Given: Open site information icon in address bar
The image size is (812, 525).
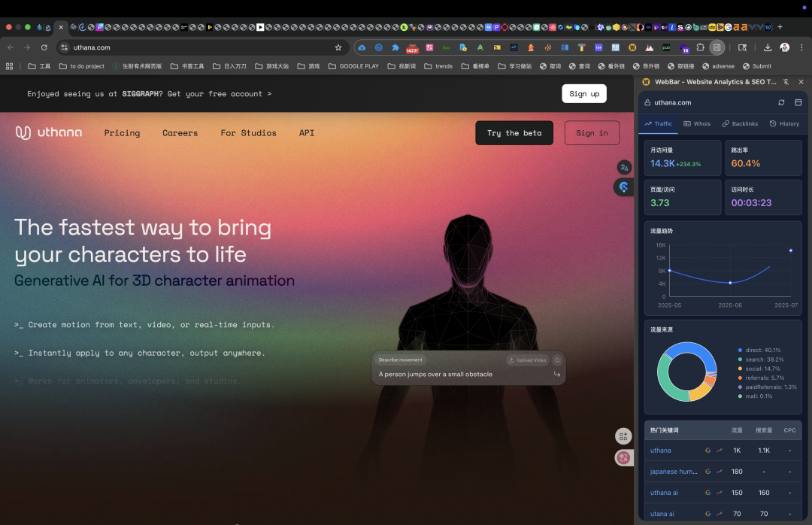Looking at the screenshot, I should point(64,47).
